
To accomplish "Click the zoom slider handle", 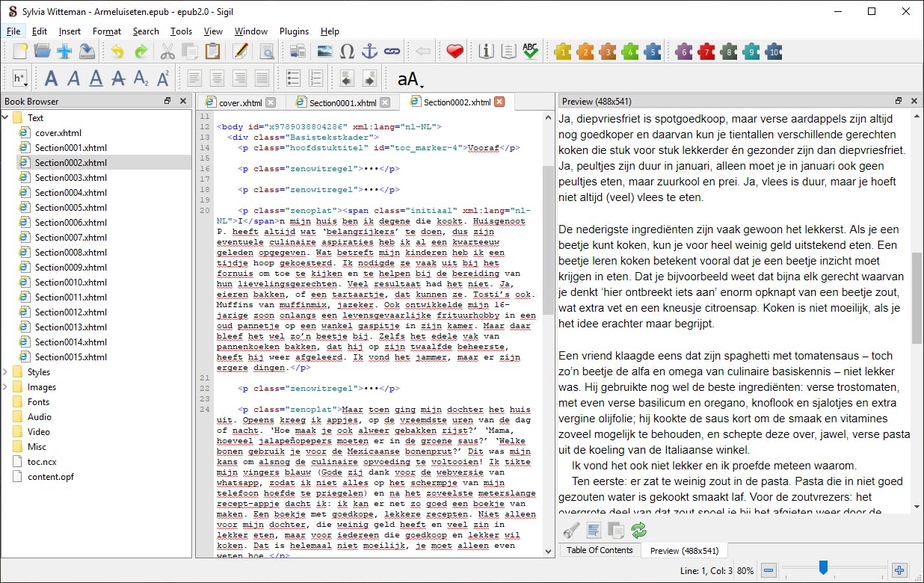I will pos(823,569).
